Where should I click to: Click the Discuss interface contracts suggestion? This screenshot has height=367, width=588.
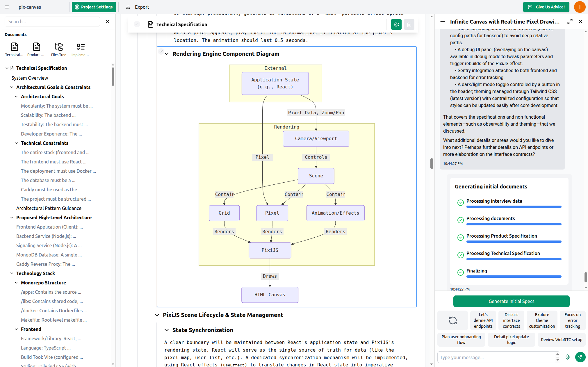(x=511, y=320)
